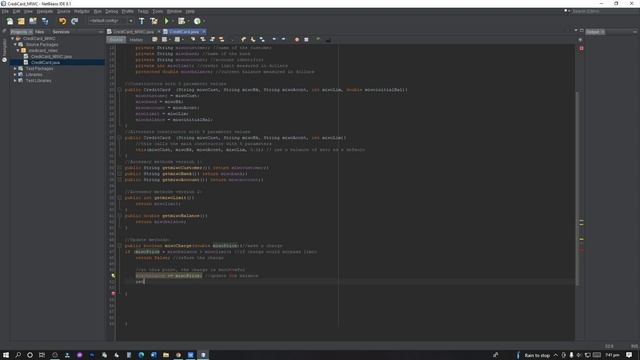Click the Save All toolbar icon

pyautogui.click(x=45, y=21)
